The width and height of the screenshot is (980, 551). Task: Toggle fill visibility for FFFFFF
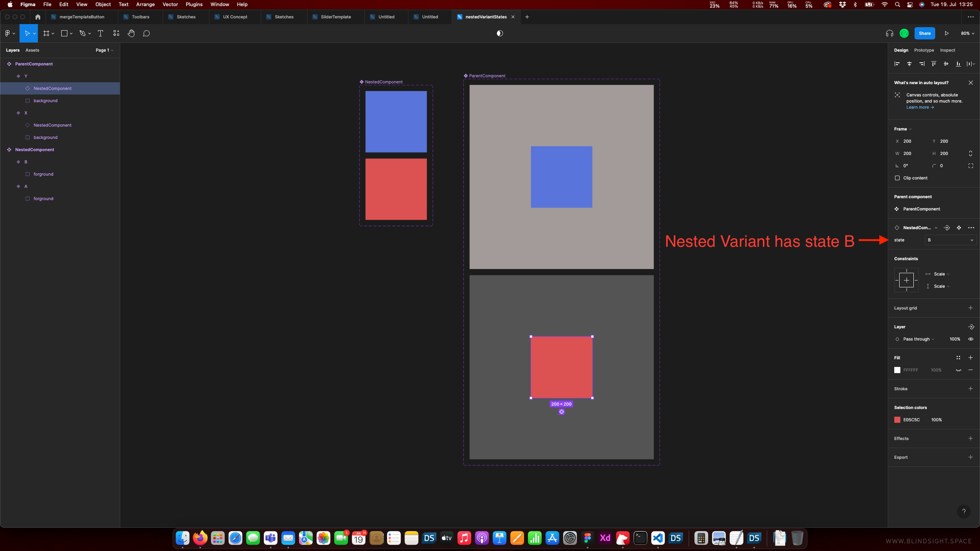tap(959, 370)
